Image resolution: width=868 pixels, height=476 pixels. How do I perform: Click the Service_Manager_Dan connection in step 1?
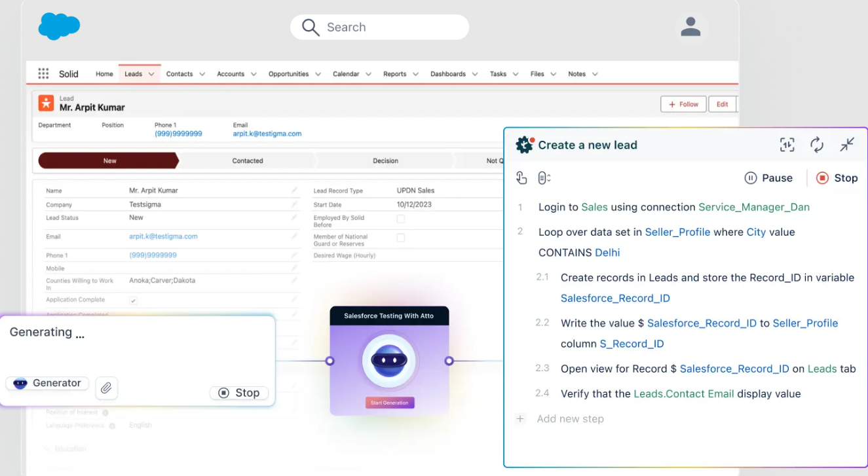(754, 207)
